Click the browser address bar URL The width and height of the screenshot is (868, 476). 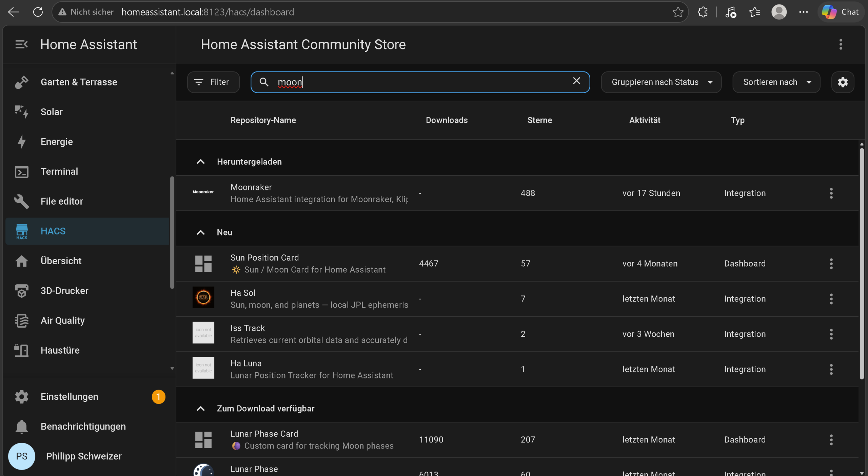(x=208, y=12)
